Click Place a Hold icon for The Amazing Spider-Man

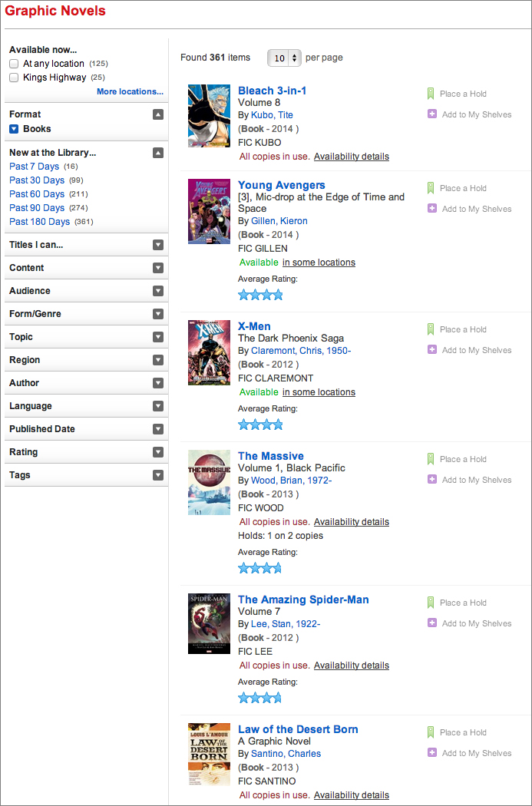[x=431, y=603]
